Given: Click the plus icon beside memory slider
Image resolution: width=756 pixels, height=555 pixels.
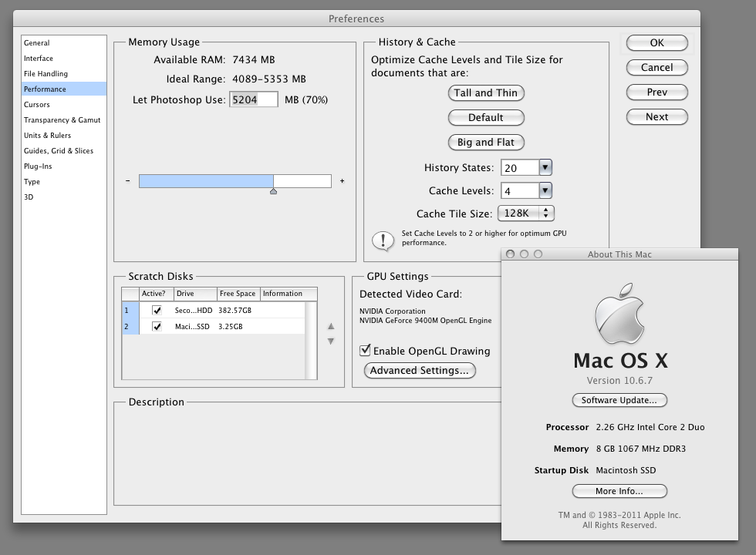Looking at the screenshot, I should point(342,181).
